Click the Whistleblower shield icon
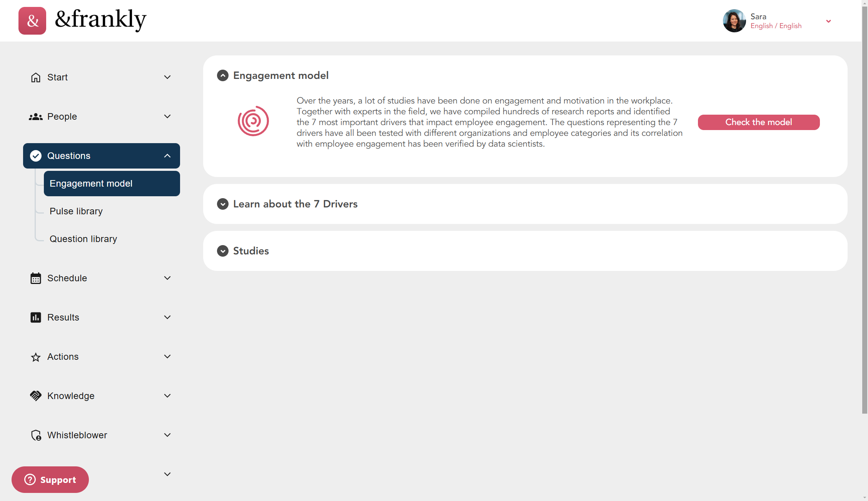This screenshot has width=868, height=501. [x=36, y=435]
